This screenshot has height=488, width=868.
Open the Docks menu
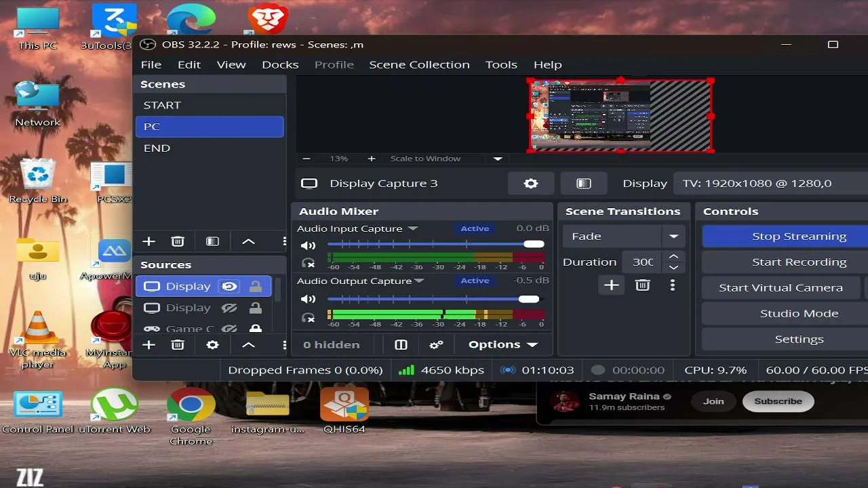pyautogui.click(x=280, y=64)
